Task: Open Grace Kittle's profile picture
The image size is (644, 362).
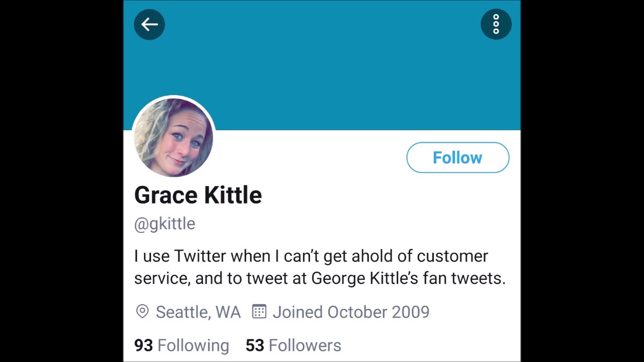Action: point(174,137)
